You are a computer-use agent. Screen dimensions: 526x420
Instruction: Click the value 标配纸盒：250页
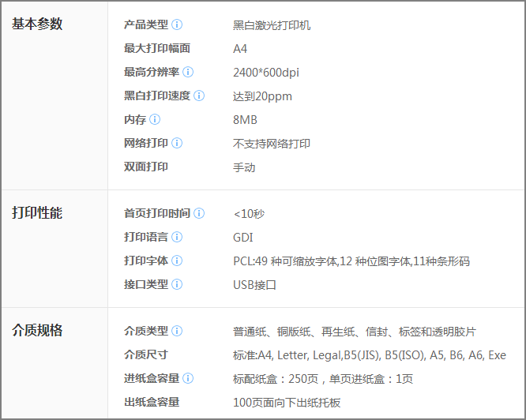click(323, 379)
